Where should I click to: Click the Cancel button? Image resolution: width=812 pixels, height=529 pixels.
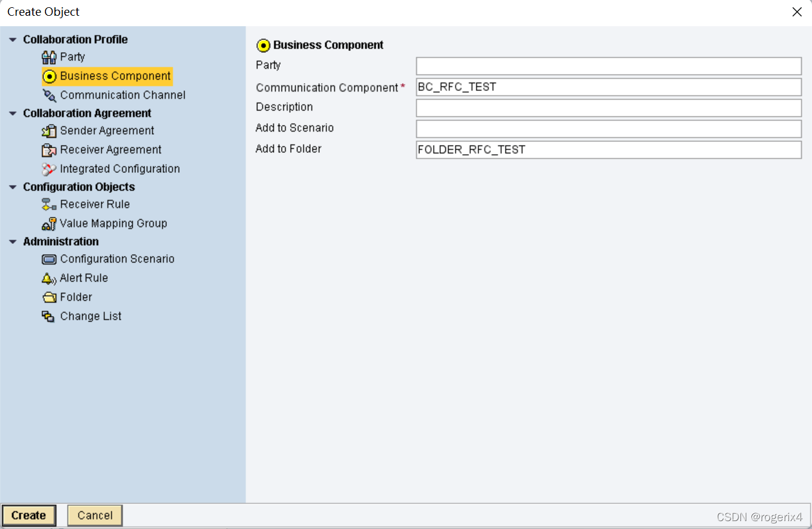click(95, 516)
